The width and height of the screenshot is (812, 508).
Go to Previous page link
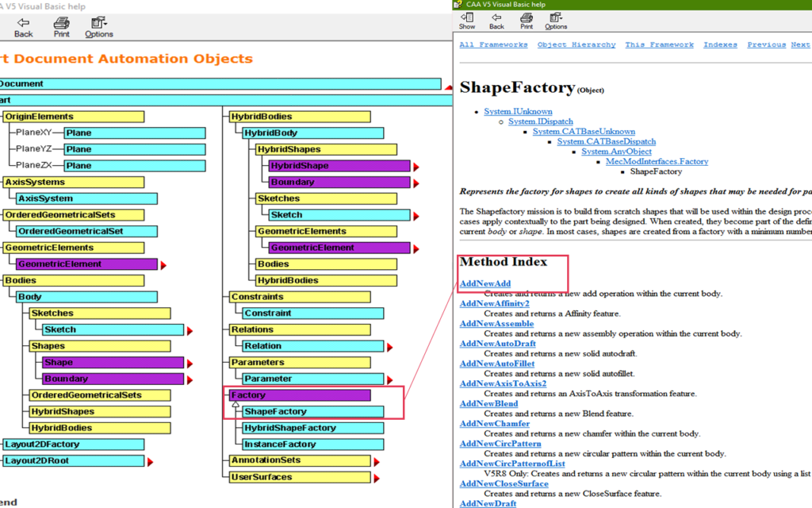[x=767, y=44]
